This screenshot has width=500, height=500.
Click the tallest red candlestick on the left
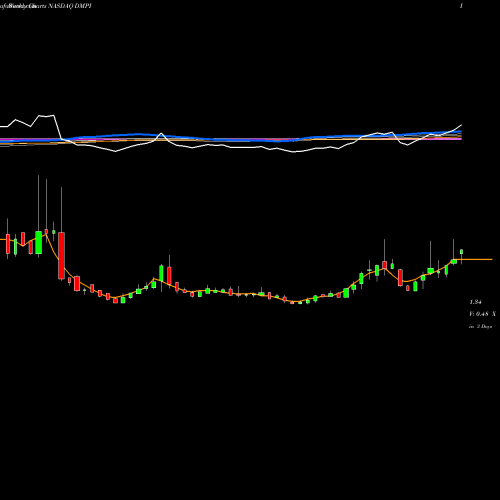tap(61, 255)
